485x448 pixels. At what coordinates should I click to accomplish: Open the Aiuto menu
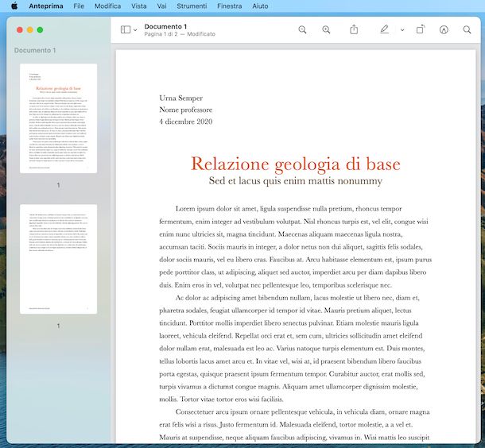pos(260,6)
